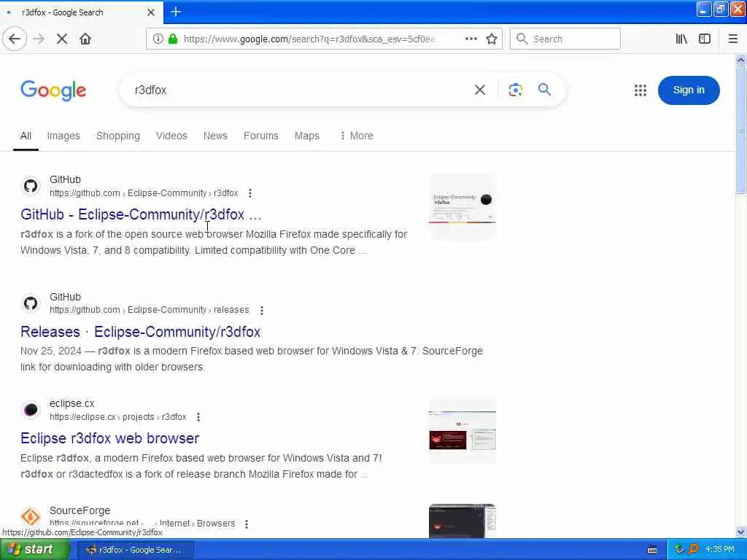Click GitHub favicon of the Releases result
The height and width of the screenshot is (560, 747).
31,303
